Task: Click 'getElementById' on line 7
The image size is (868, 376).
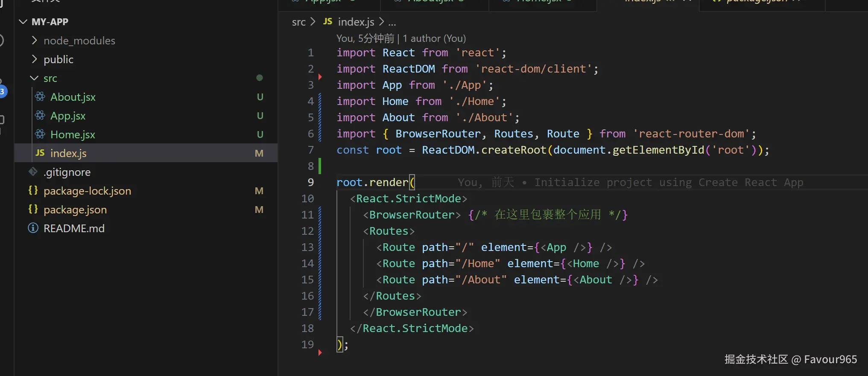Action: [x=658, y=150]
